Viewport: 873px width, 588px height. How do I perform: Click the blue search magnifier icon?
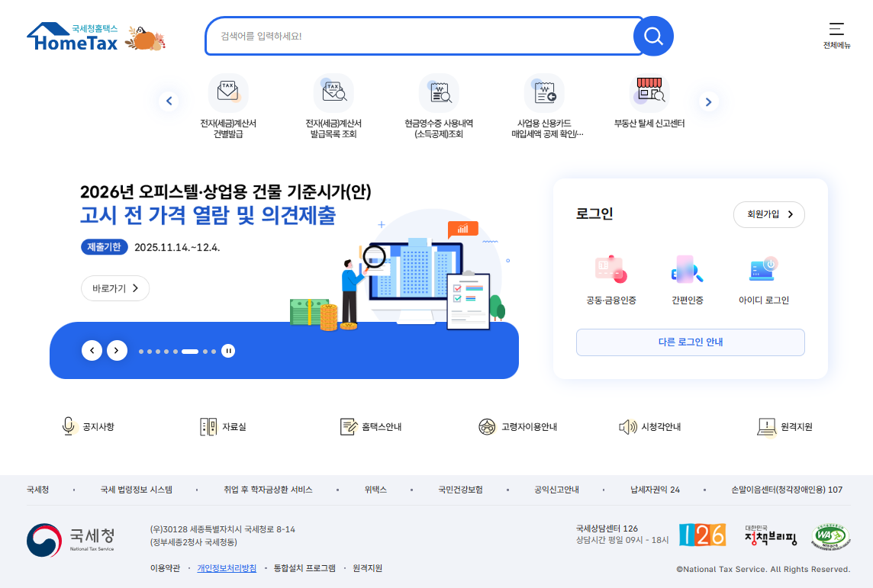[x=653, y=35]
